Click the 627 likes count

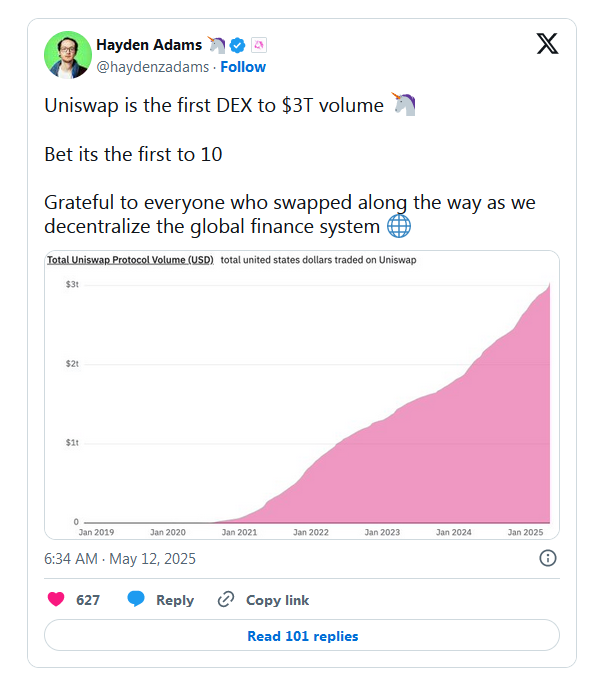coord(88,600)
